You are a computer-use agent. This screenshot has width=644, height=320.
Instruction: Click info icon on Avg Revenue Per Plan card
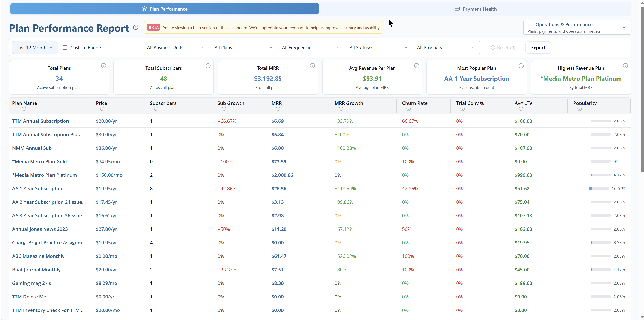[417, 66]
